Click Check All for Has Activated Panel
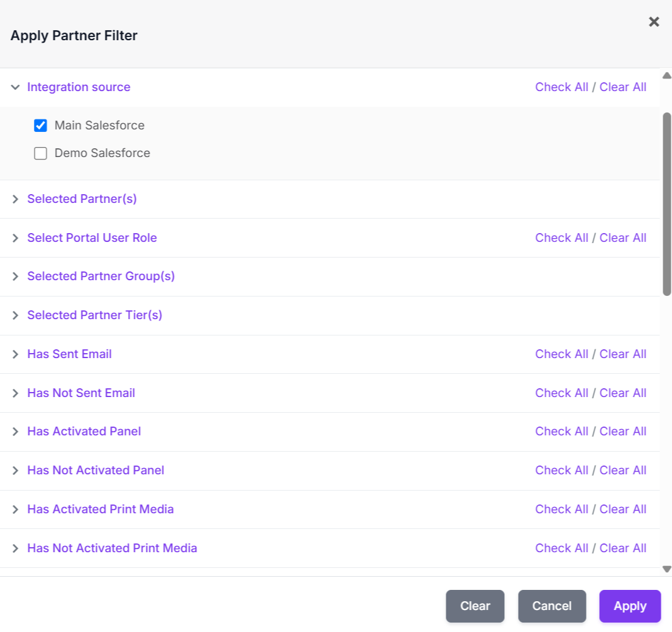 point(561,431)
